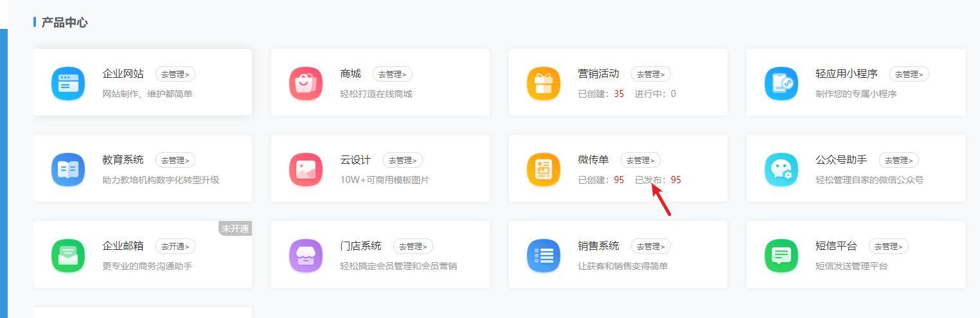Open 去管理 for 教育系统

click(x=175, y=160)
